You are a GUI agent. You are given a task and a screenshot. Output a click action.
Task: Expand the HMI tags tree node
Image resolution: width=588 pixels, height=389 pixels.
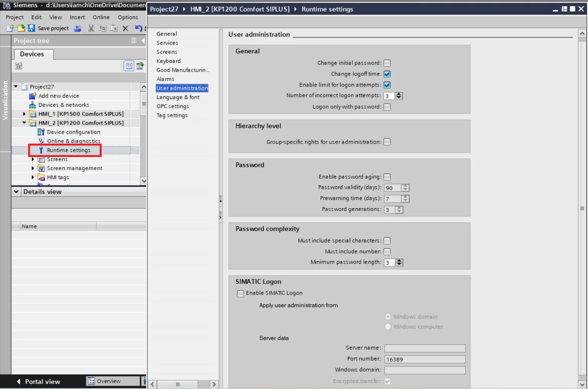click(x=33, y=177)
